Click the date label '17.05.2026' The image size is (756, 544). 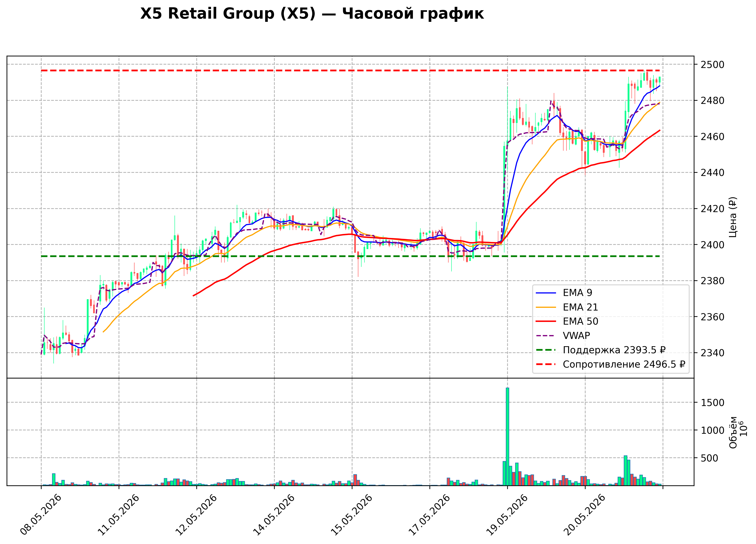click(x=429, y=515)
